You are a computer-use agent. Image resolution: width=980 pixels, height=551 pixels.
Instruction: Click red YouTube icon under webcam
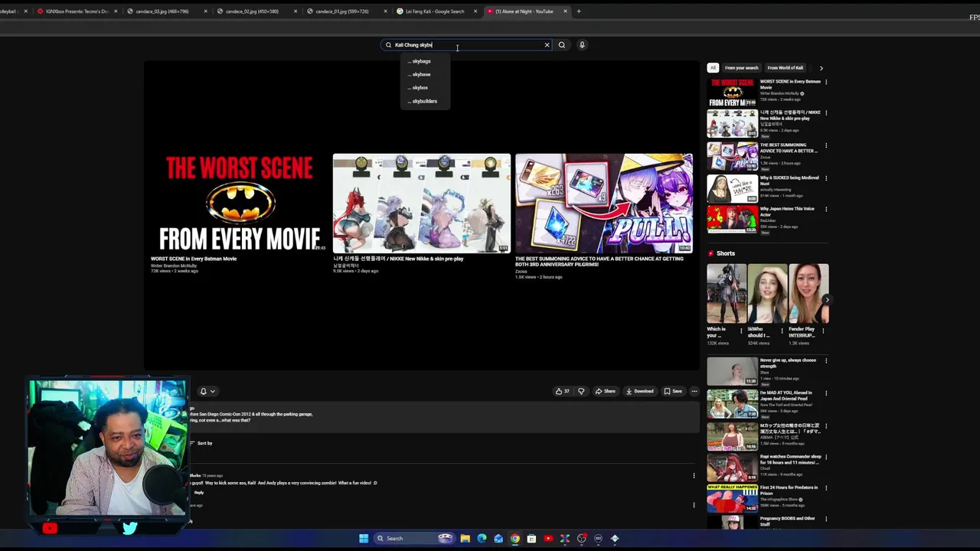pos(50,527)
